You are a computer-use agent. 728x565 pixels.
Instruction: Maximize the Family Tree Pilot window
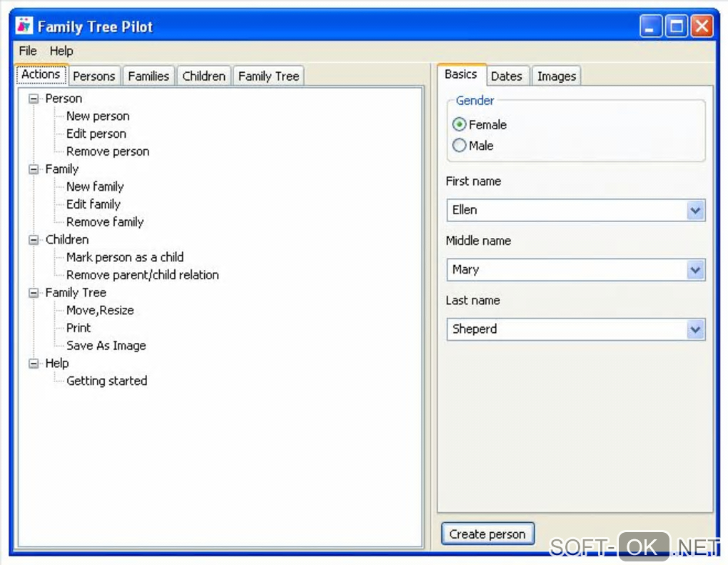coord(677,26)
